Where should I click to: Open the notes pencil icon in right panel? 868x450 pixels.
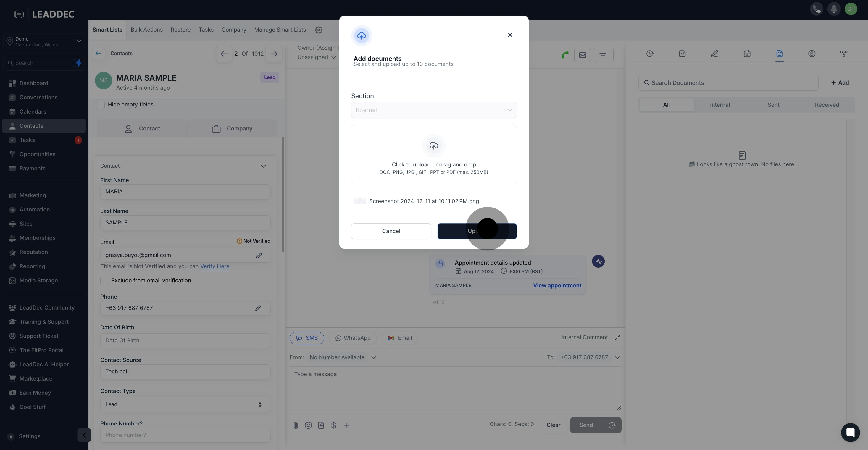click(714, 54)
